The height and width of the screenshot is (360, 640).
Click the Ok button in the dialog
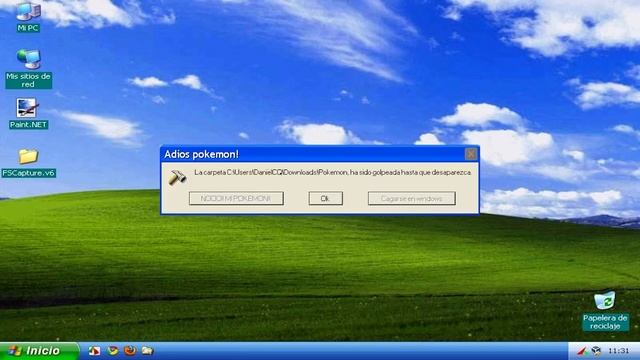[325, 198]
